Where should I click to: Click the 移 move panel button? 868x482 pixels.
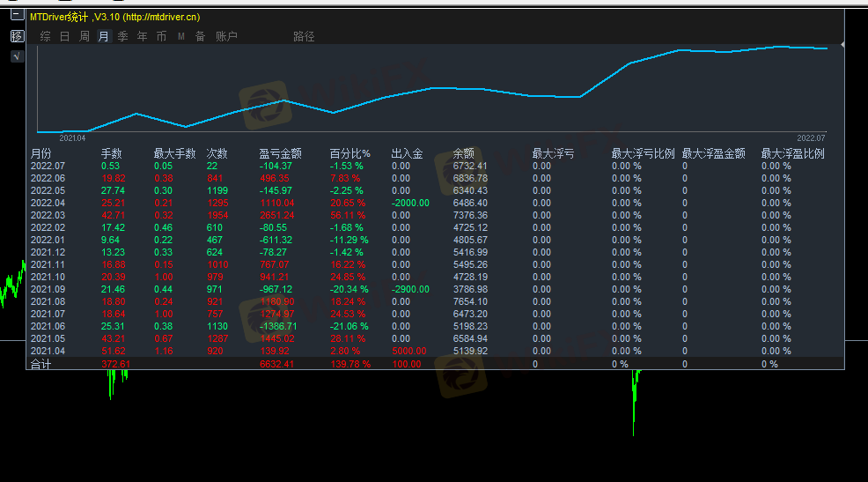point(17,36)
